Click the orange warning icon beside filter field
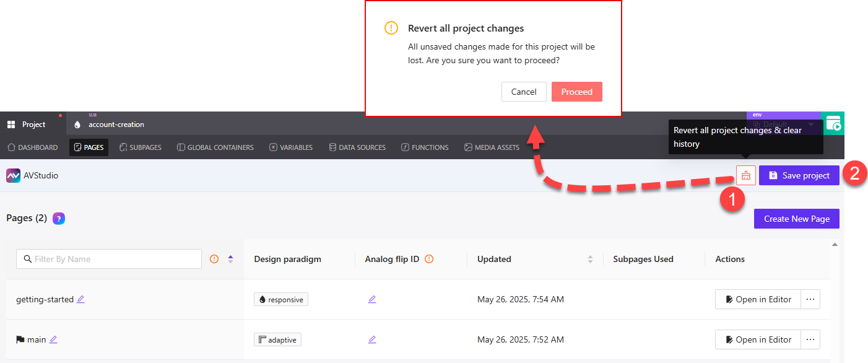 coord(214,258)
